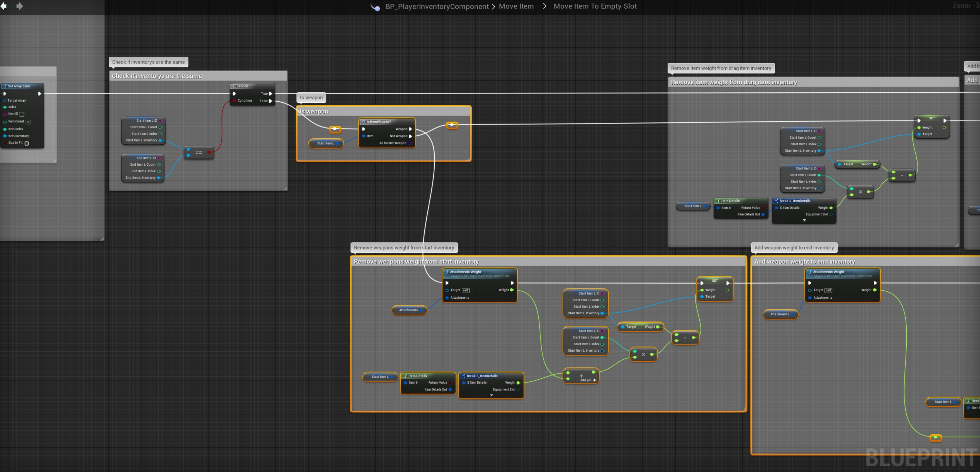Image resolution: width=980 pixels, height=472 pixels.
Task: Click the back navigation arrow
Action: click(x=3, y=6)
